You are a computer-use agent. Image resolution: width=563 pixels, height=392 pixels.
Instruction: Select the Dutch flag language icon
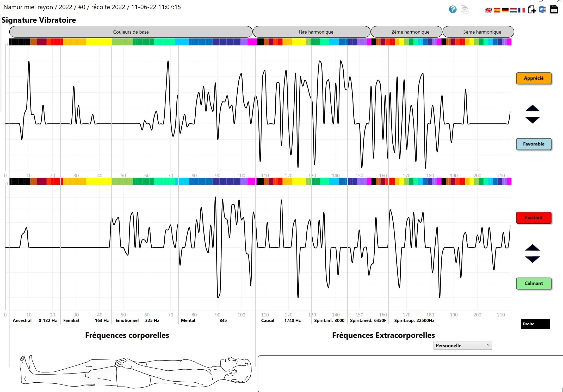pyautogui.click(x=513, y=10)
